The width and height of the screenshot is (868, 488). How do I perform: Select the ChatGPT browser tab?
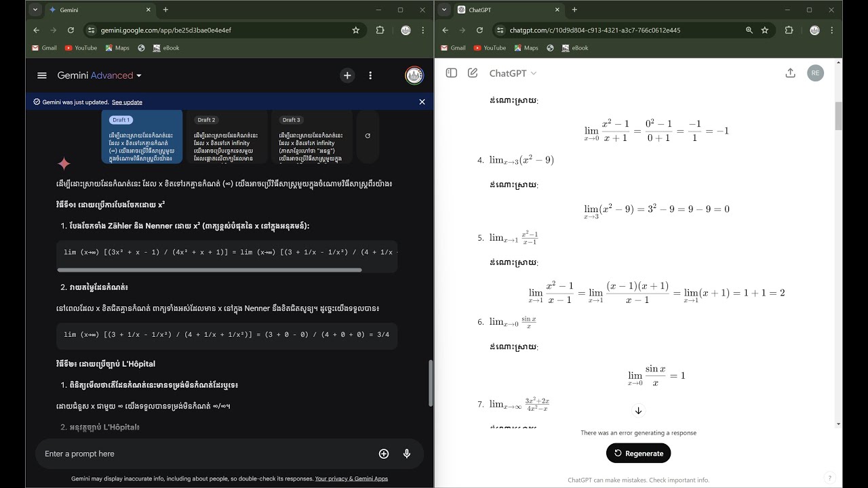tap(510, 10)
